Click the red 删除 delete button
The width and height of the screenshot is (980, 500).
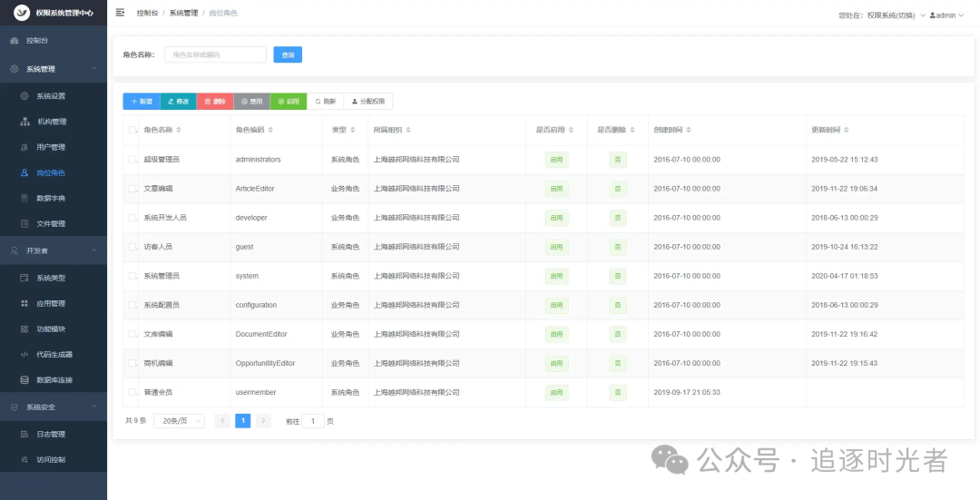coord(215,102)
